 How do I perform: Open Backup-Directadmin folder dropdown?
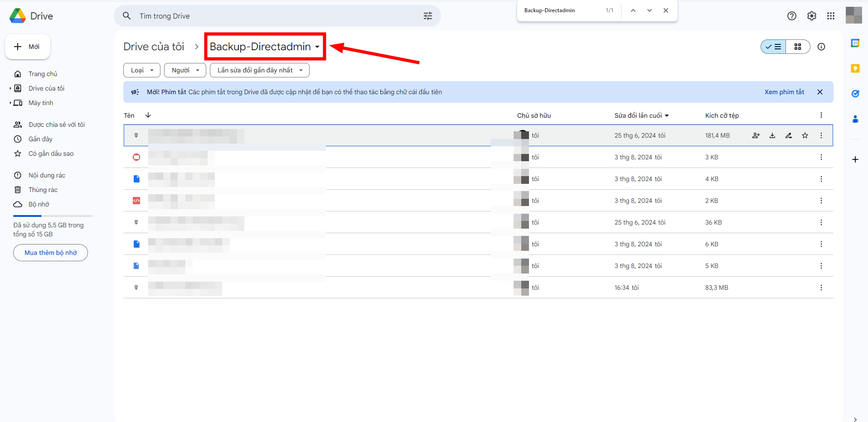[265, 47]
